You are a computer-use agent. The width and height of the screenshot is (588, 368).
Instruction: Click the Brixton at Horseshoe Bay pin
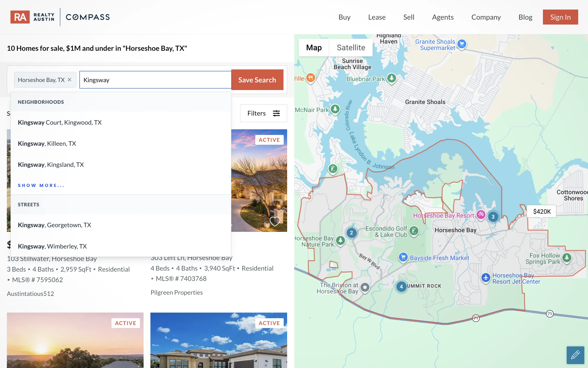(x=365, y=288)
